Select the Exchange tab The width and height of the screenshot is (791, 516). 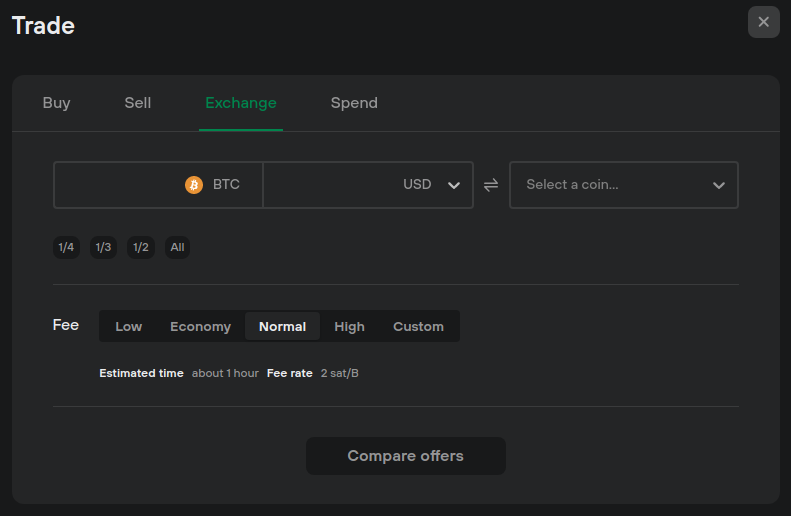click(241, 103)
